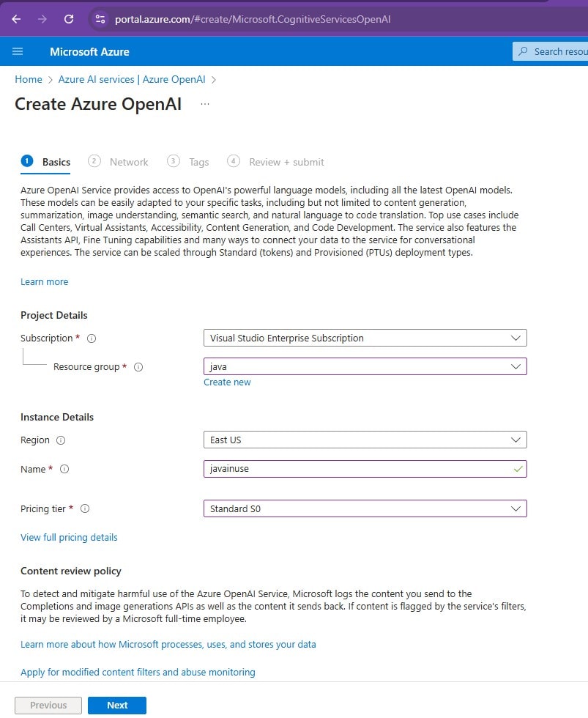588x718 pixels.
Task: Show info tooltip for Region
Action: [60, 440]
